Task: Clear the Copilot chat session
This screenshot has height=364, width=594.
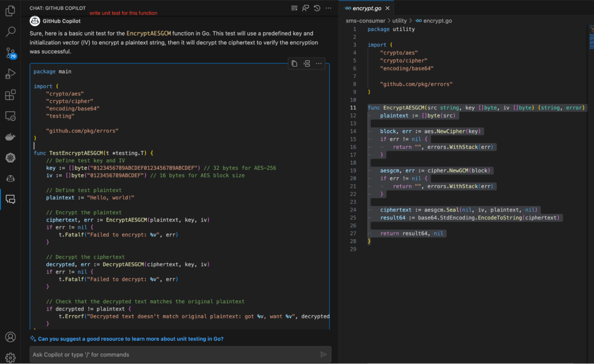Action: pyautogui.click(x=294, y=8)
